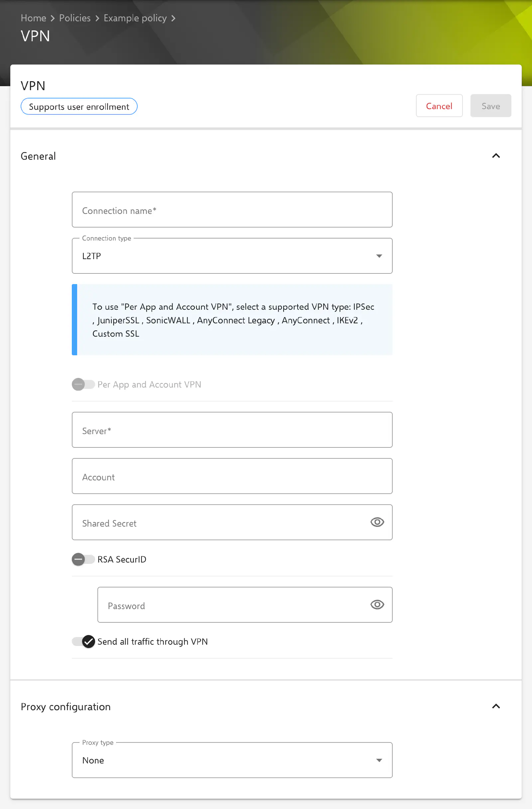The image size is (532, 809).
Task: Reveal the Password using its eye icon
Action: pyautogui.click(x=377, y=605)
